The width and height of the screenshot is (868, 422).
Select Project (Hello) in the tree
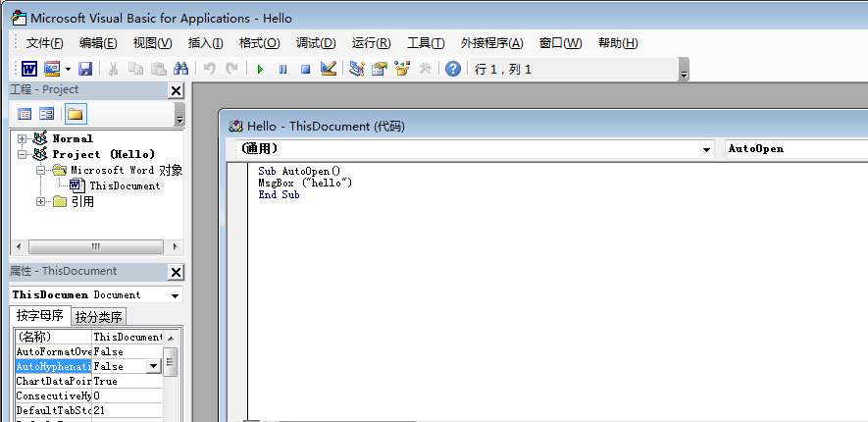pos(104,154)
